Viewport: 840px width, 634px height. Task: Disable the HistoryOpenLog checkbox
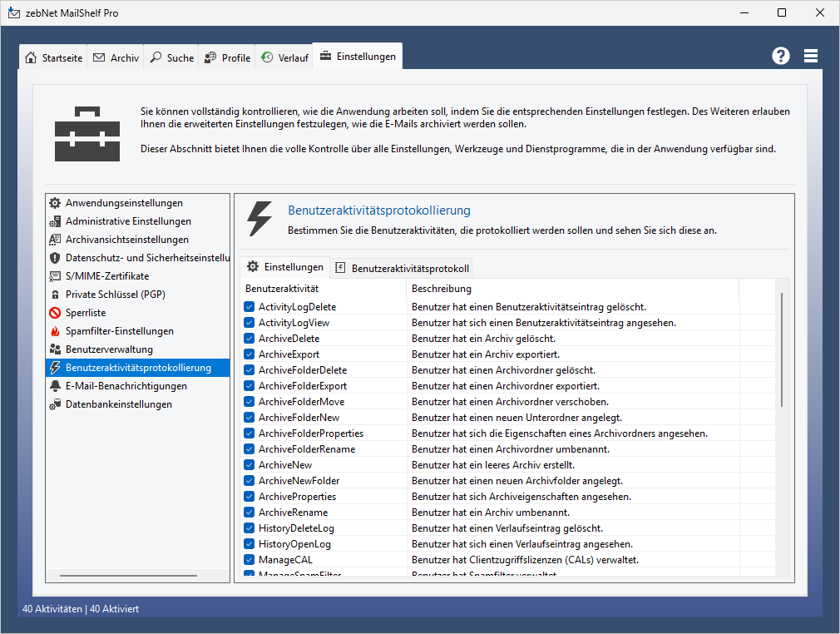pos(250,544)
